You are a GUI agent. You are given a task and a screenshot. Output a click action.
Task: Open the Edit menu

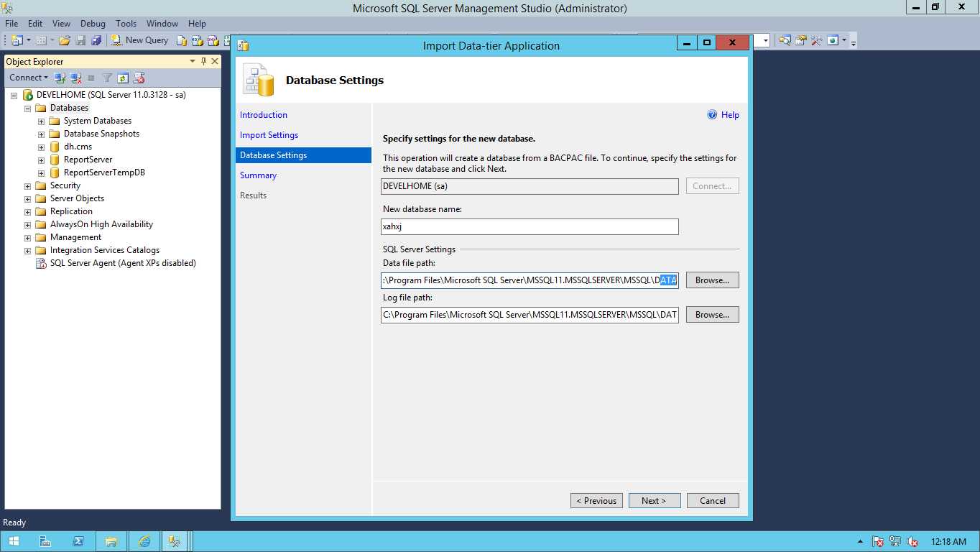(35, 24)
